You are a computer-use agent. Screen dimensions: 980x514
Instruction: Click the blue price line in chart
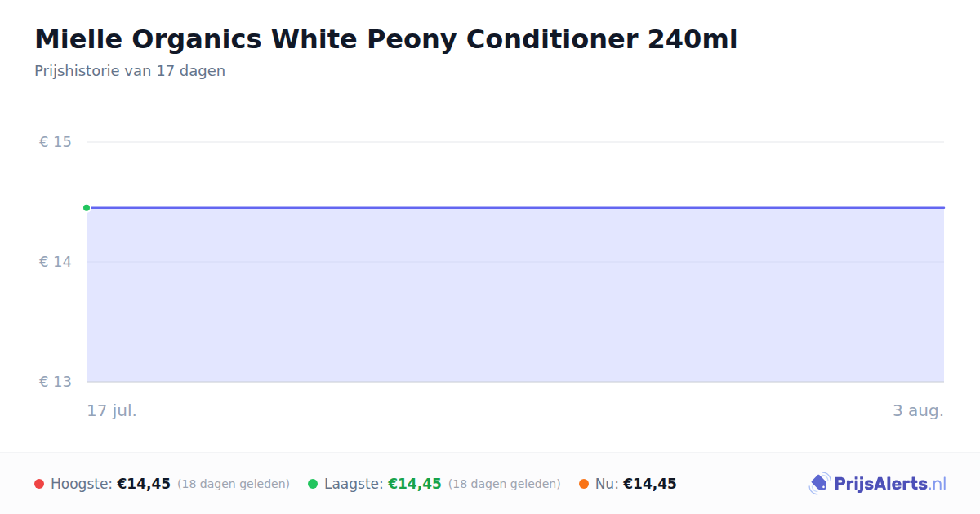point(515,208)
